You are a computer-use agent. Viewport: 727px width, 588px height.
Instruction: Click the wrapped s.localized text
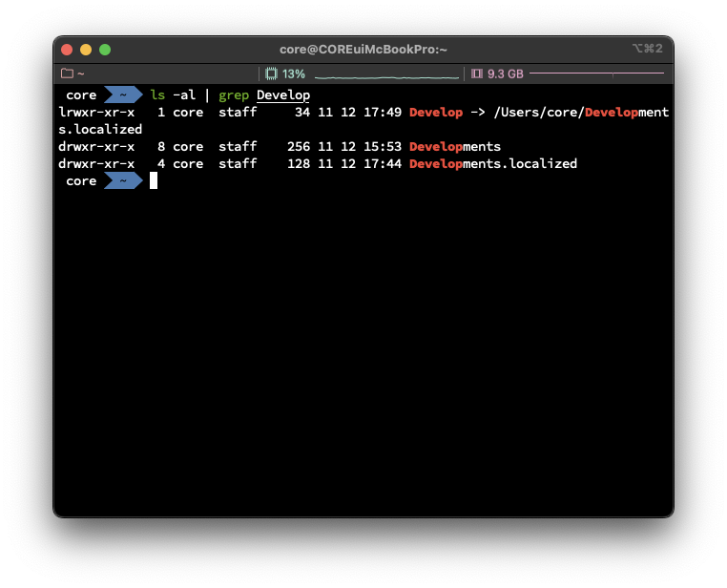[100, 130]
